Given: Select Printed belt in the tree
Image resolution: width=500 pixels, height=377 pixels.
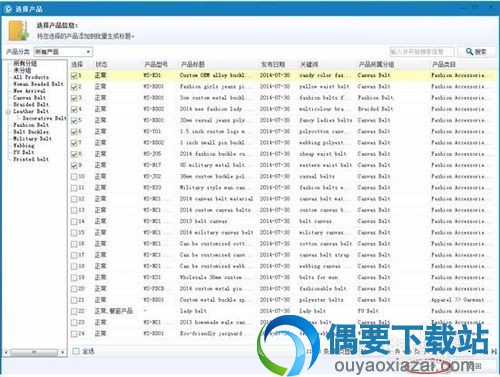Looking at the screenshot, I should pyautogui.click(x=31, y=159).
